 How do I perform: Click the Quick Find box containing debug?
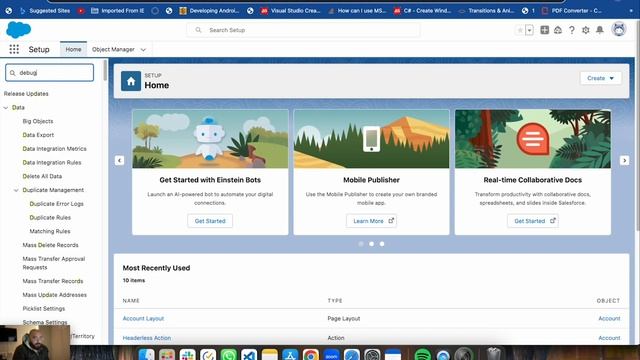coord(49,73)
